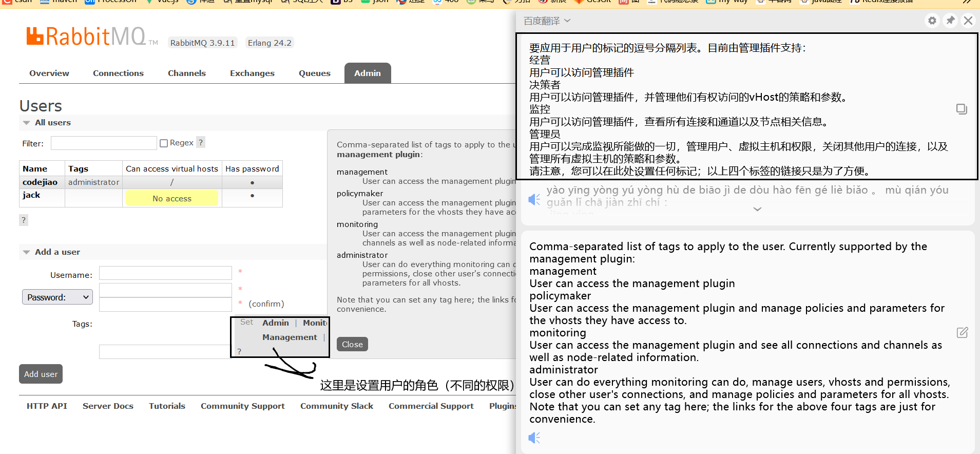Image resolution: width=980 pixels, height=454 pixels.
Task: Switch to the Connections tab
Action: click(118, 73)
